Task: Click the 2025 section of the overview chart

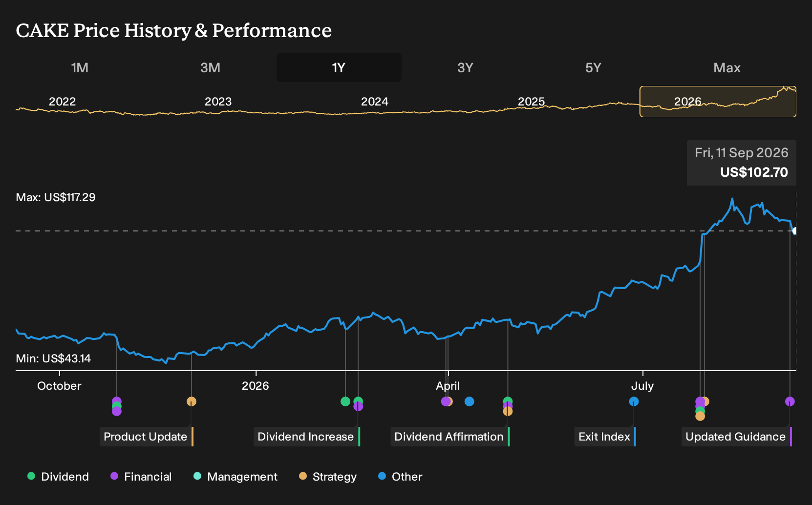Action: coord(531,102)
